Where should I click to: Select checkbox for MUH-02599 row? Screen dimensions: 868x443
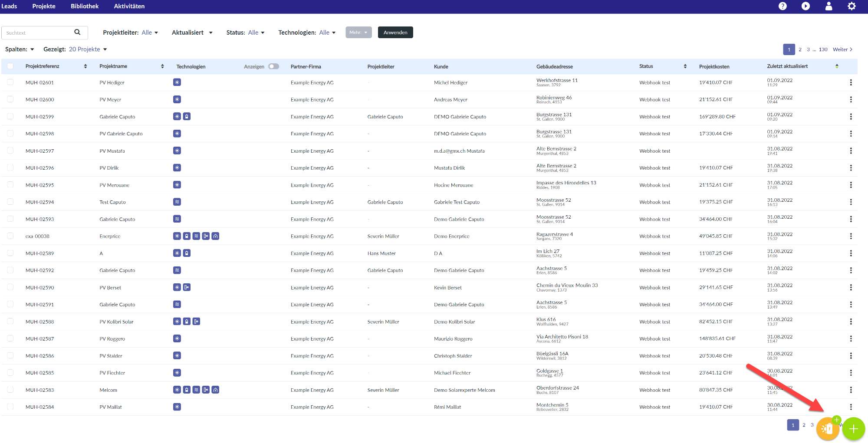pos(10,117)
